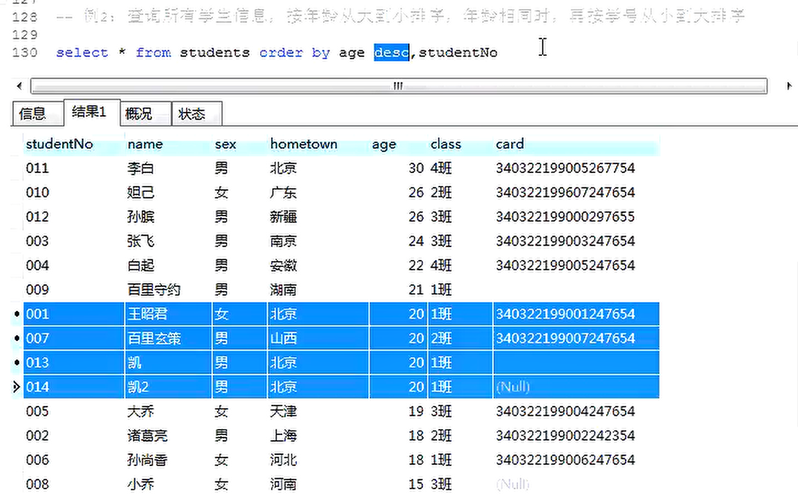Click the horizontal scrollbar thumb in editor
Viewport: 798px width, 500px height.
[398, 86]
